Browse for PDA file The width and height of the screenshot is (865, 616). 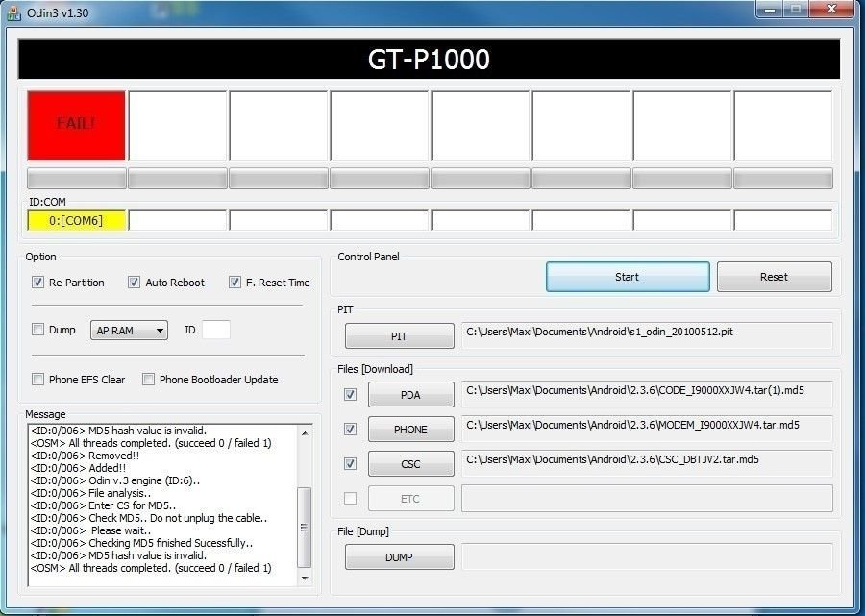[411, 395]
